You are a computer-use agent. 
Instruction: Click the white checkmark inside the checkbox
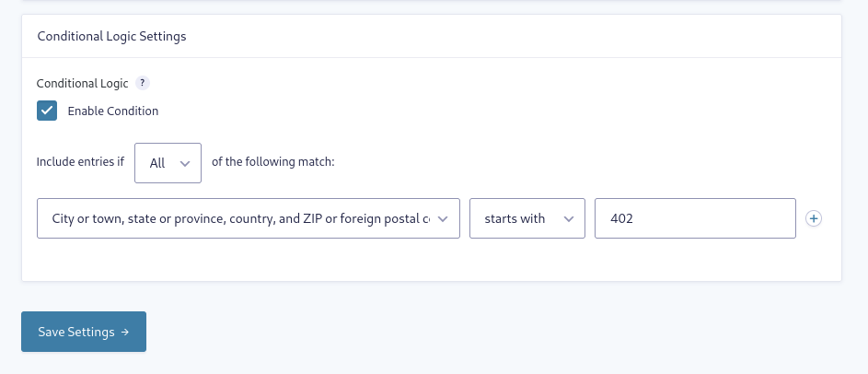[47, 111]
